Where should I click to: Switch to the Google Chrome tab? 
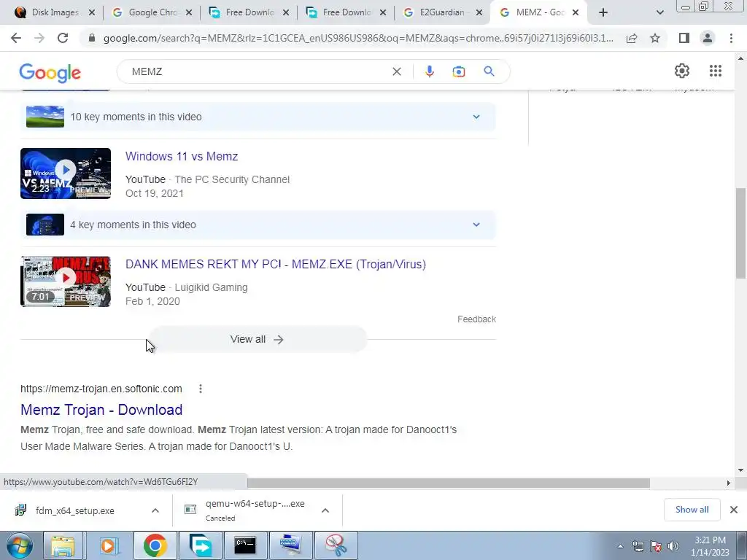tap(152, 12)
